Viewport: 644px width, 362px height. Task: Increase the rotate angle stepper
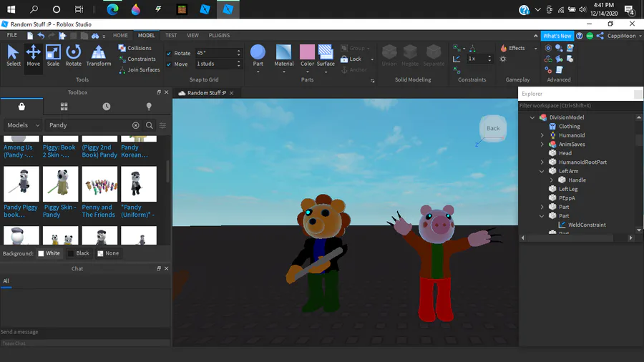238,51
